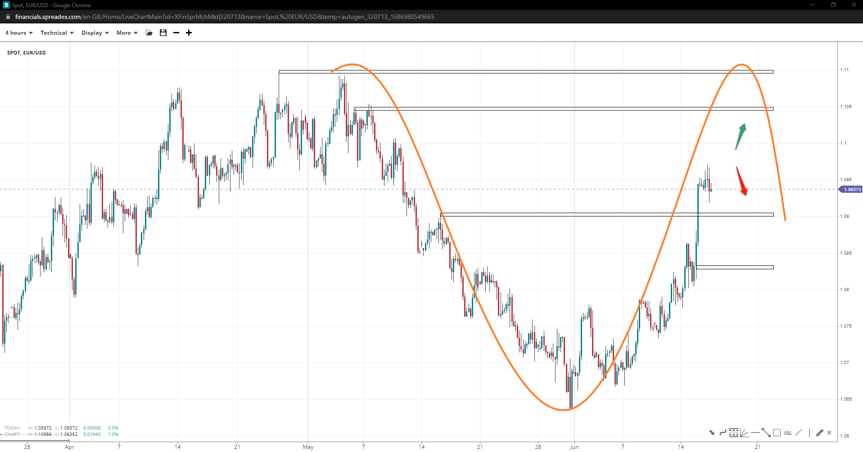Zoom in using the plus icon

click(x=189, y=33)
